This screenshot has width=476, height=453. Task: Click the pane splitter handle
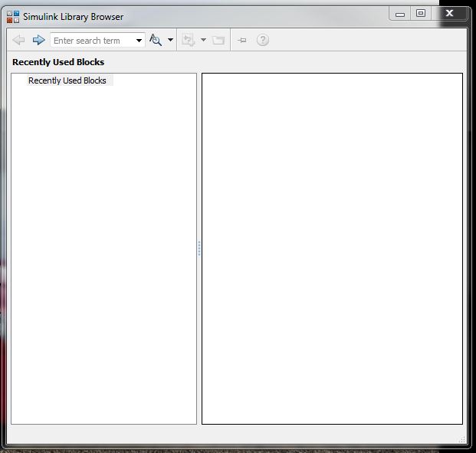click(x=199, y=248)
